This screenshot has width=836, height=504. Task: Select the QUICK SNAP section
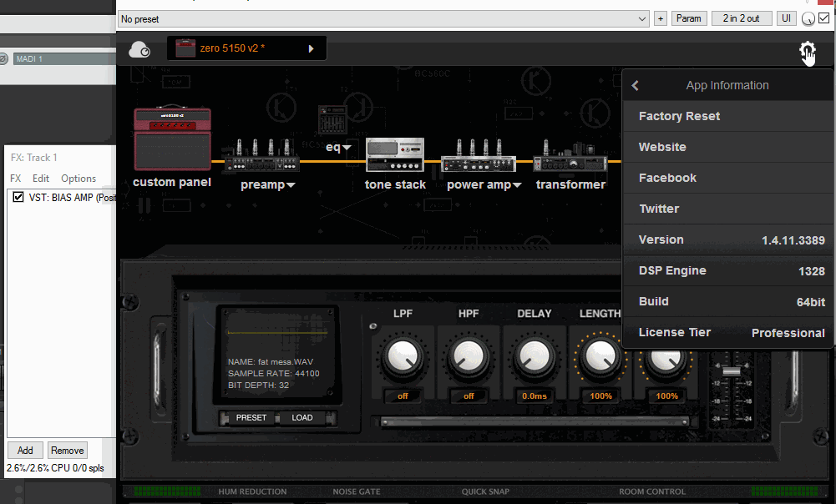tap(486, 491)
